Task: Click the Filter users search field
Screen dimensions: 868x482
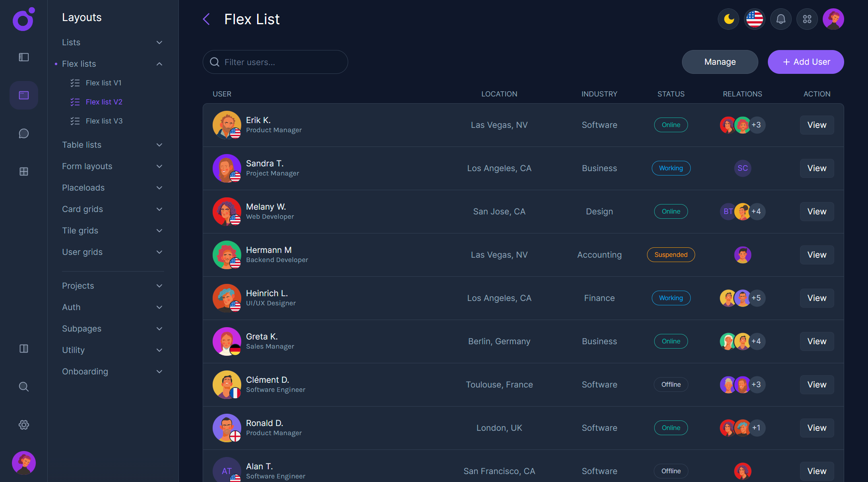Action: 275,62
